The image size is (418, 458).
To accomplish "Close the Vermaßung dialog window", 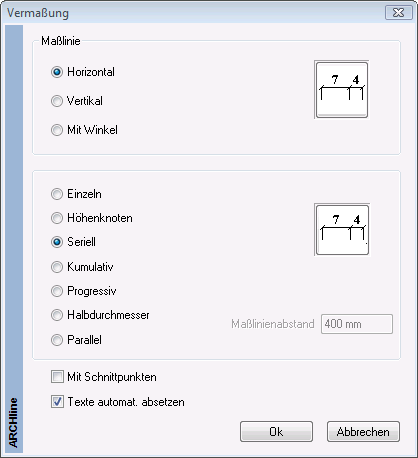I will tap(399, 13).
